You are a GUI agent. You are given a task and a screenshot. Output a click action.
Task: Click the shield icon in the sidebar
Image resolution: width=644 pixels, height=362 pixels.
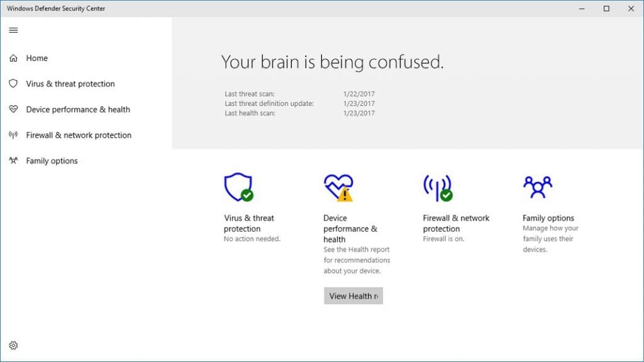tap(13, 84)
